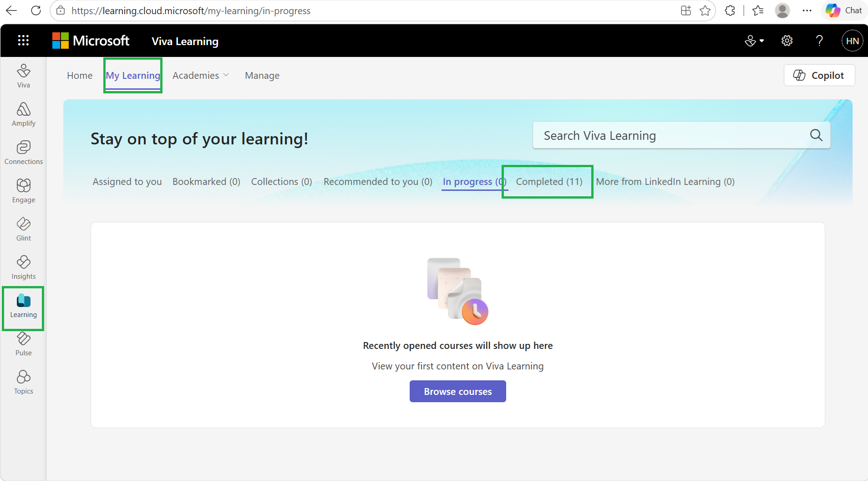The width and height of the screenshot is (868, 481).
Task: Open Viva app in sidebar
Action: pos(24,76)
